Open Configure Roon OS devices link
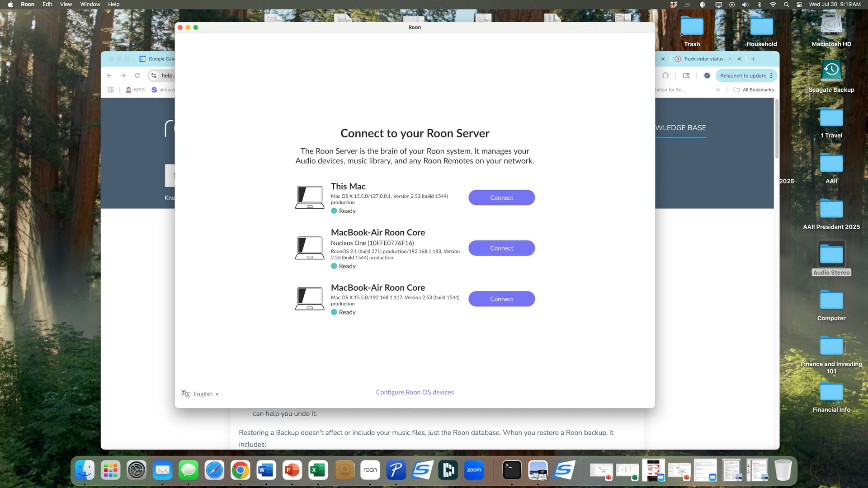The image size is (868, 488). pyautogui.click(x=415, y=392)
